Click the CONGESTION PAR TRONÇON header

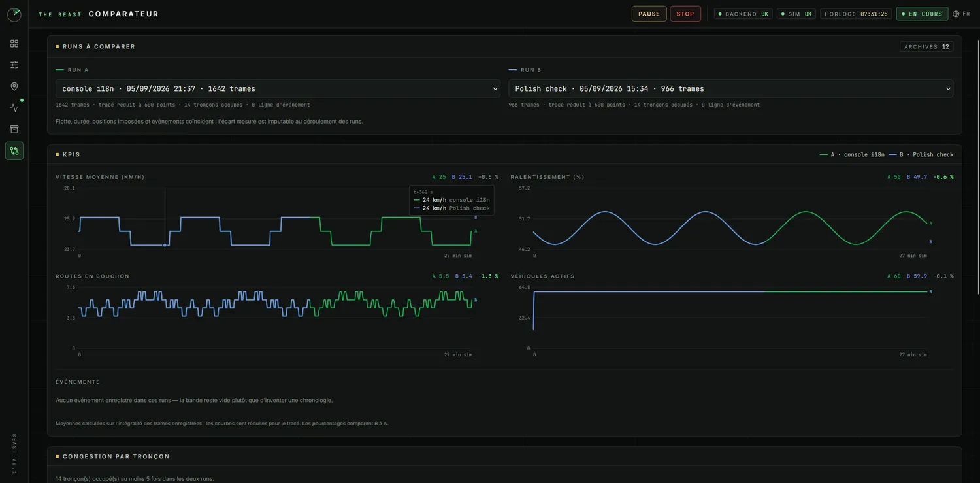[116, 456]
